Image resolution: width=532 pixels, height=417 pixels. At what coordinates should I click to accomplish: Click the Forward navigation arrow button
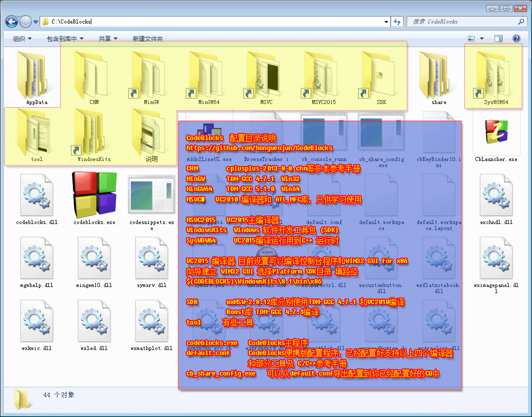coord(26,21)
